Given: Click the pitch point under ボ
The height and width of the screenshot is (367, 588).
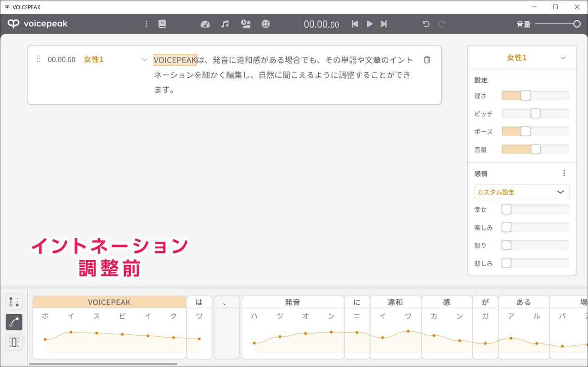Looking at the screenshot, I should [x=45, y=339].
